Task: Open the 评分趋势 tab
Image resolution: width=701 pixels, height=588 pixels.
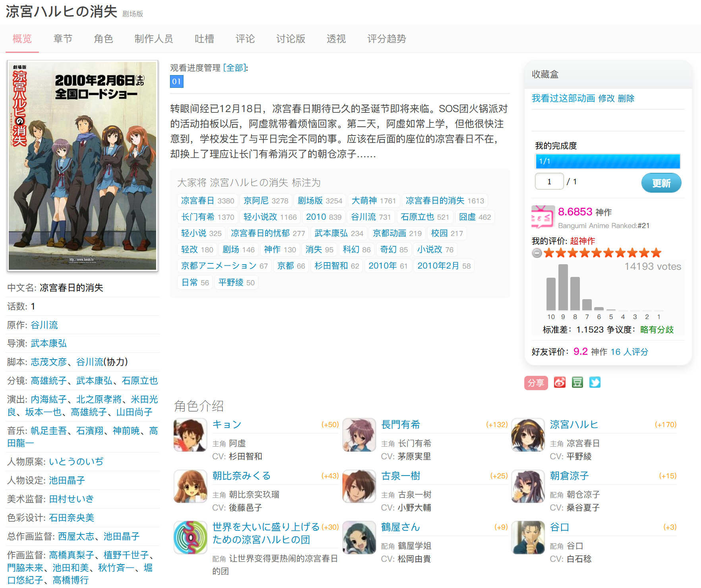Action: coord(386,39)
